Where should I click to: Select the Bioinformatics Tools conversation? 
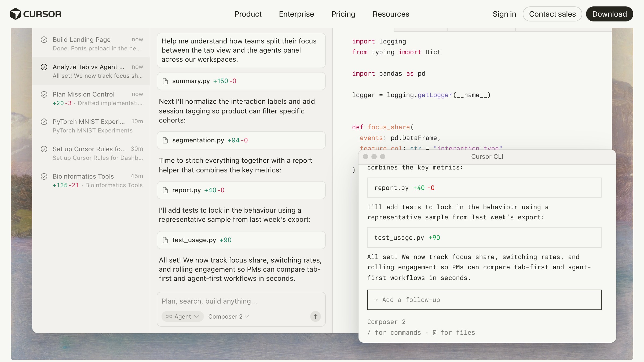tap(91, 180)
